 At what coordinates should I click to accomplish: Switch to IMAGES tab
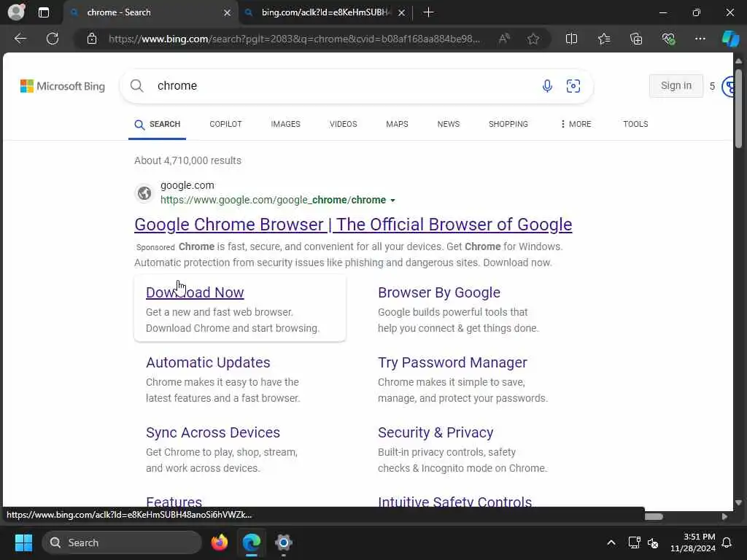tap(285, 124)
